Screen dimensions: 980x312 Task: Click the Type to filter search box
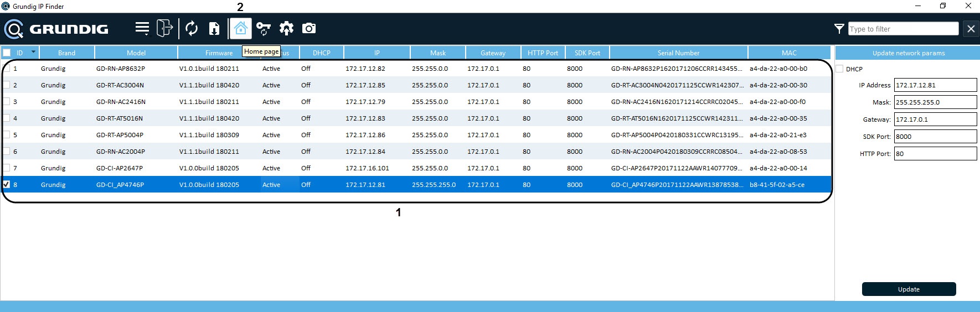click(903, 29)
